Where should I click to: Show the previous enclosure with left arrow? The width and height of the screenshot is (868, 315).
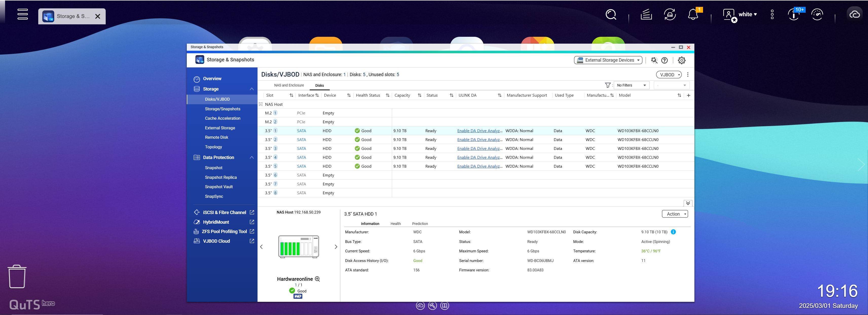pyautogui.click(x=262, y=247)
